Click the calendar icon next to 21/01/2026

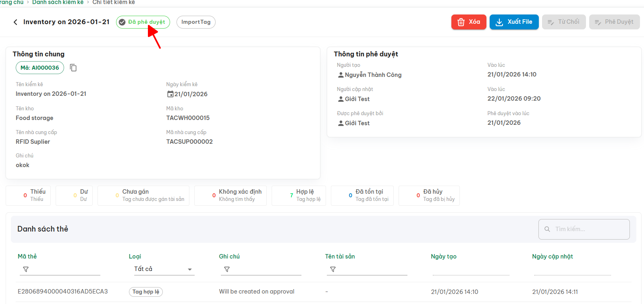(x=170, y=94)
